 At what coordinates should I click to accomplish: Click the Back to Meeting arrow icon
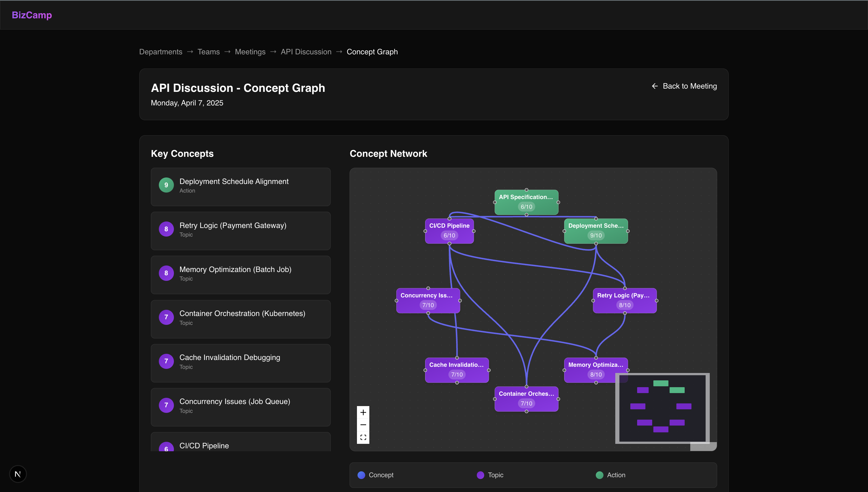coord(655,86)
